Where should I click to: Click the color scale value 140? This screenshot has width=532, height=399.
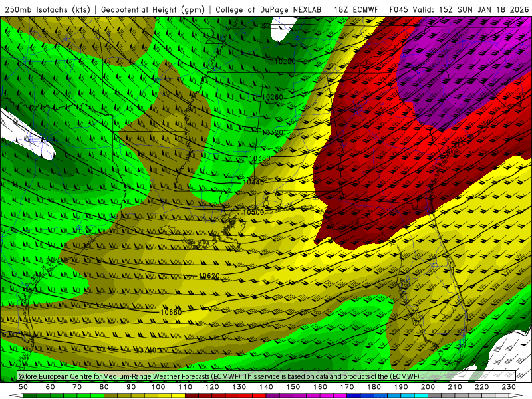tap(267, 387)
